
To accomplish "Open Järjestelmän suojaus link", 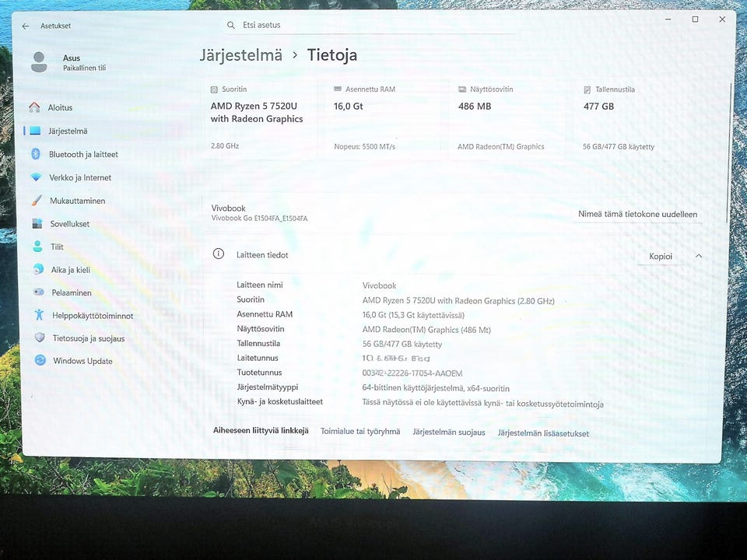I will (x=449, y=432).
